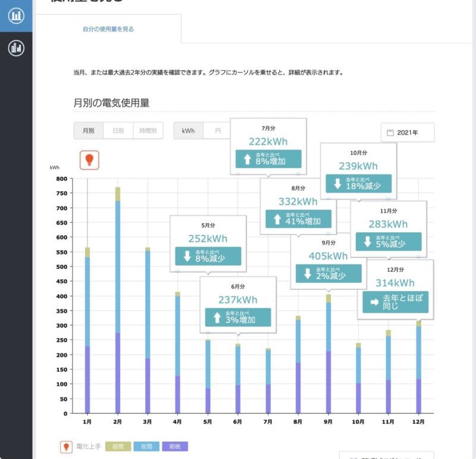Click the 3%増加 badge in 6月分 tooltip
The image size is (476, 459).
pos(239,317)
